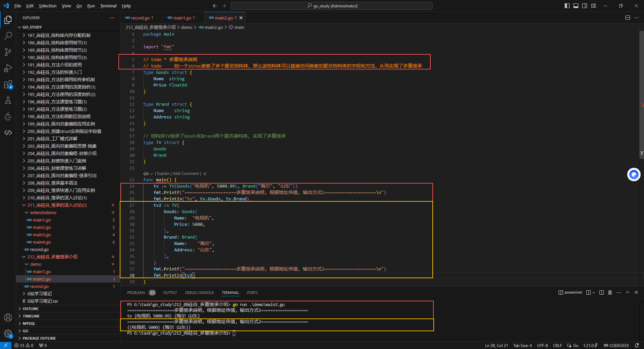Open the Terminal menu
This screenshot has height=349, width=644.
pyautogui.click(x=108, y=6)
